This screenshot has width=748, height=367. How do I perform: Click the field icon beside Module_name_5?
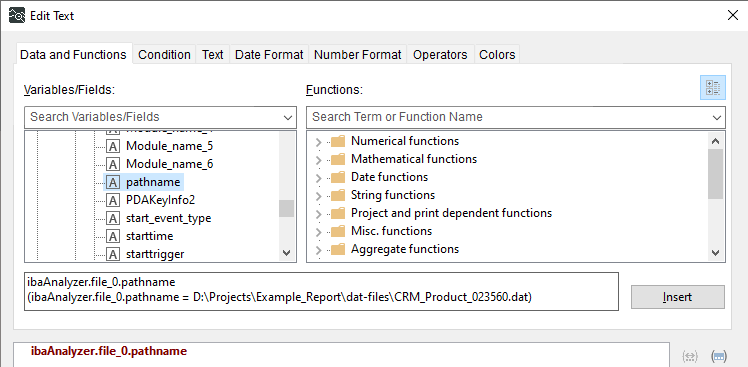pos(113,146)
